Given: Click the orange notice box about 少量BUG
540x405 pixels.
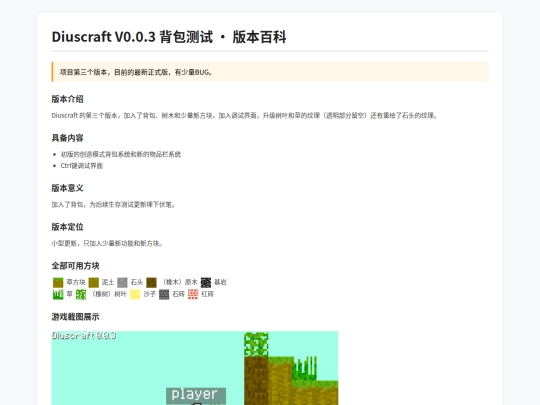Looking at the screenshot, I should coord(270,72).
